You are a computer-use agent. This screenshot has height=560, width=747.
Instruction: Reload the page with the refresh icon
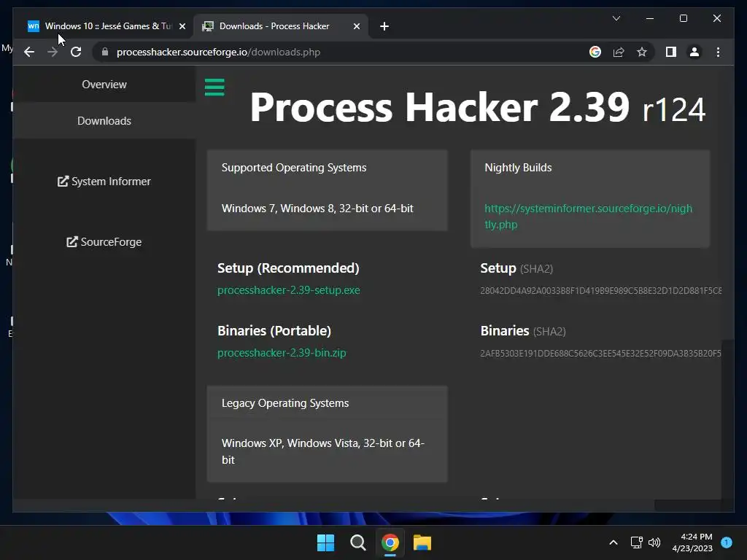[x=76, y=52]
